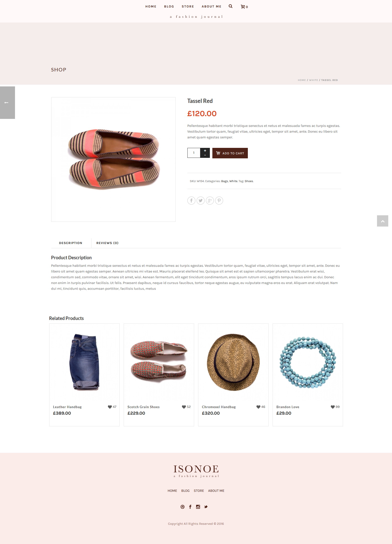Increase quantity with plus button
The image size is (392, 544).
(x=205, y=151)
